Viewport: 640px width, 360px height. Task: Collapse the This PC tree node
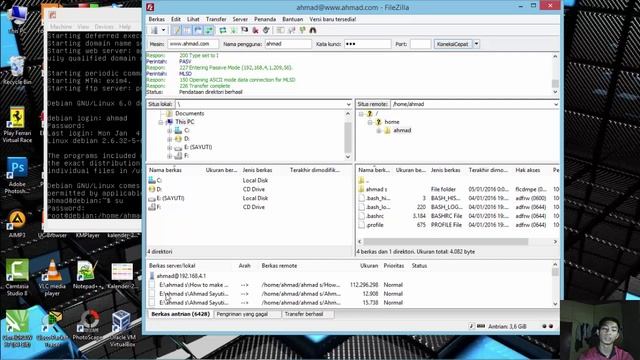click(x=161, y=122)
